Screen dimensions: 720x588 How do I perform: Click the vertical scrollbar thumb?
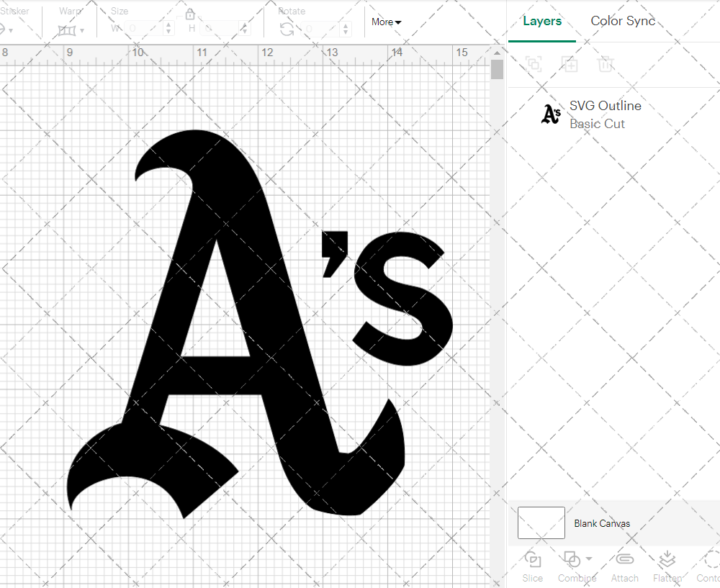pyautogui.click(x=497, y=70)
